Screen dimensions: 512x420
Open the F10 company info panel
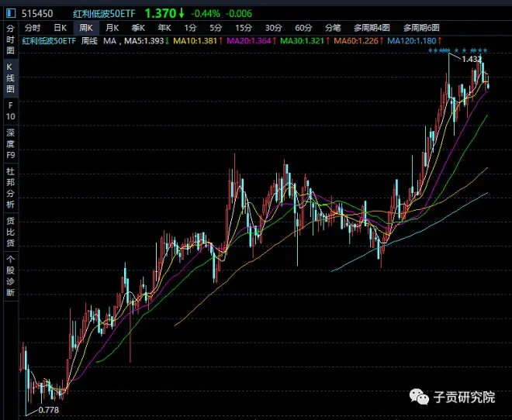(10, 110)
